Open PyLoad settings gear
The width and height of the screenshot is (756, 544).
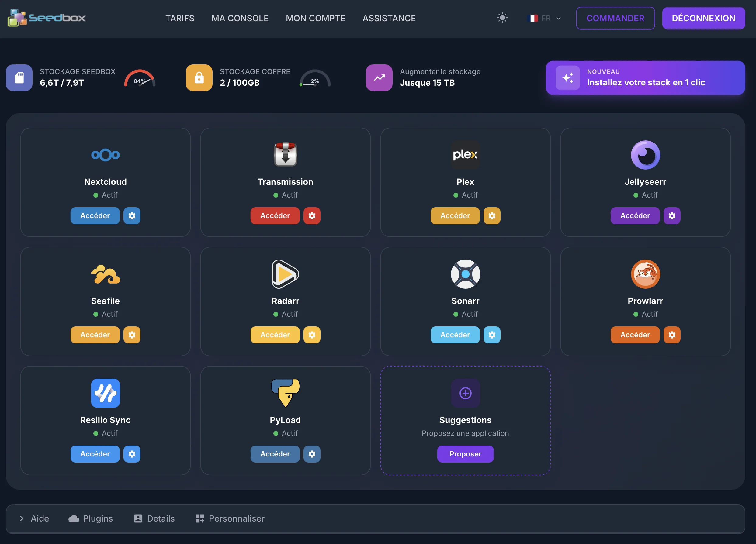pyautogui.click(x=312, y=454)
